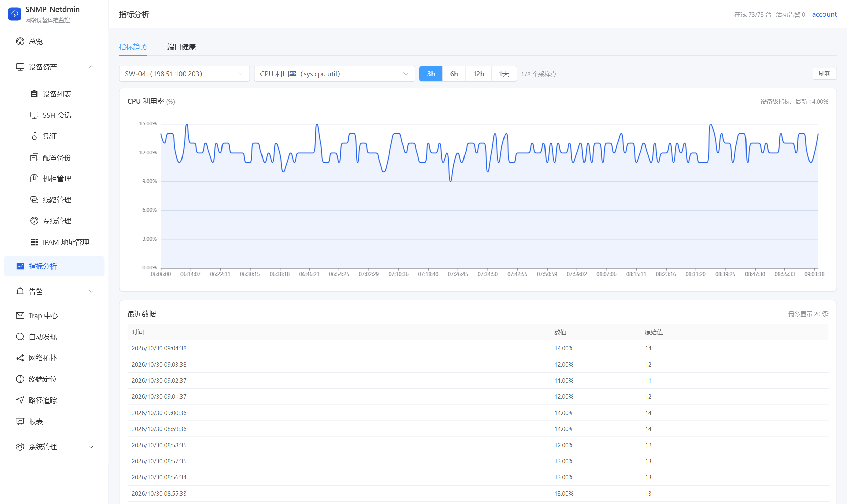Select the 3h time range
This screenshot has width=847, height=504.
431,74
